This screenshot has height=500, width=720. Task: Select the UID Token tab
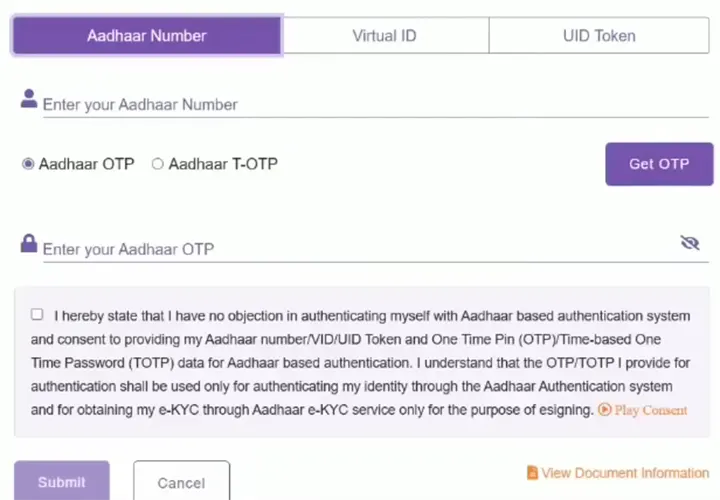point(599,36)
